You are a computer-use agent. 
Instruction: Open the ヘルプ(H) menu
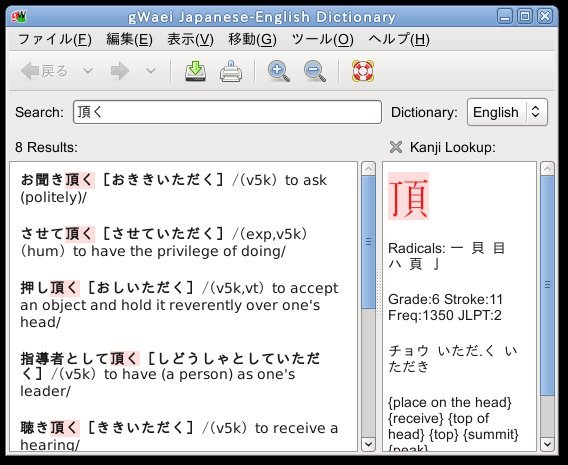399,39
